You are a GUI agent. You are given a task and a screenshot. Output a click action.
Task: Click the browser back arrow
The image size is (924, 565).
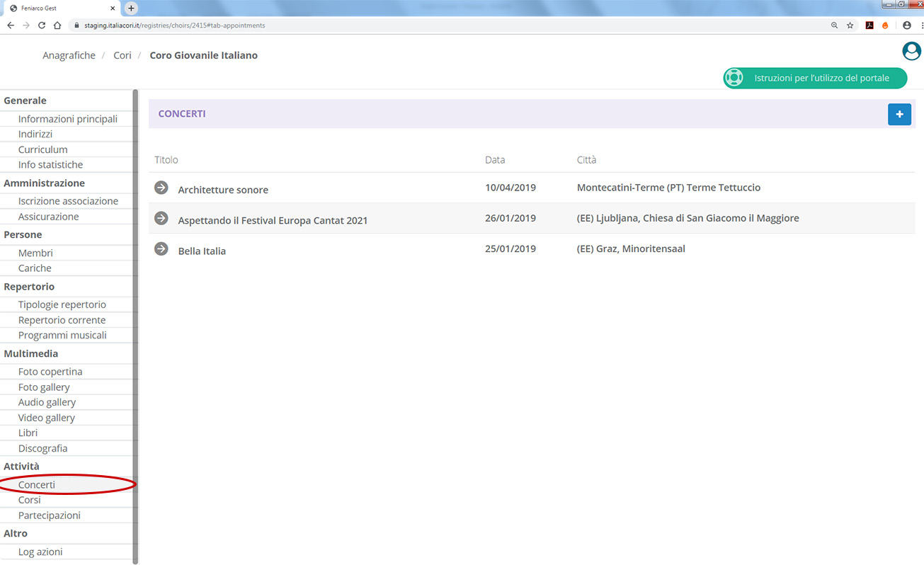point(11,25)
